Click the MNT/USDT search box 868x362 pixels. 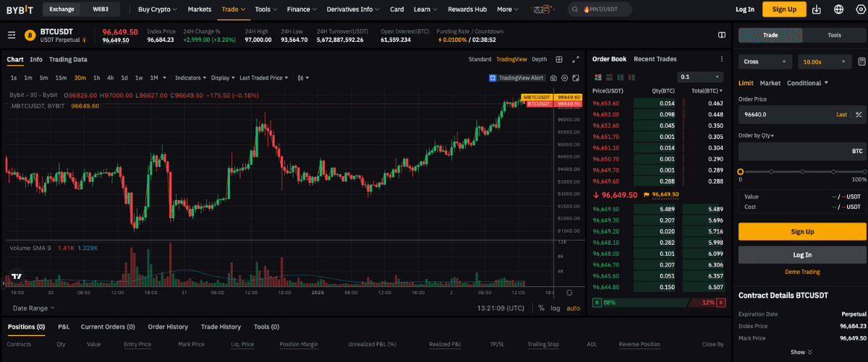pos(600,9)
